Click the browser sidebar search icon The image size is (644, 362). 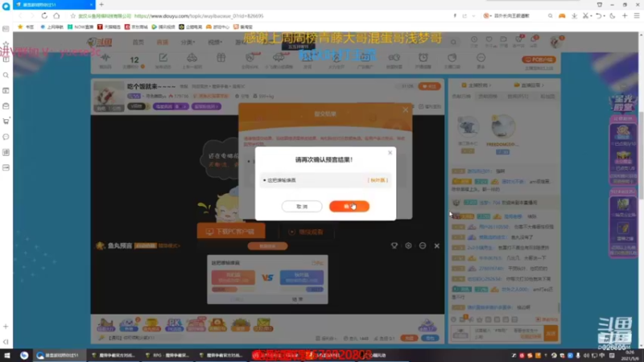pos(6,75)
